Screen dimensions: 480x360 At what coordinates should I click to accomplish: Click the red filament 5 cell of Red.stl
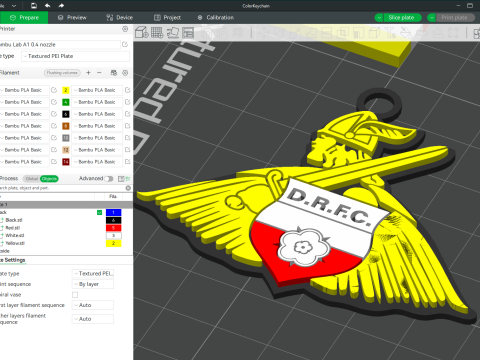click(113, 228)
